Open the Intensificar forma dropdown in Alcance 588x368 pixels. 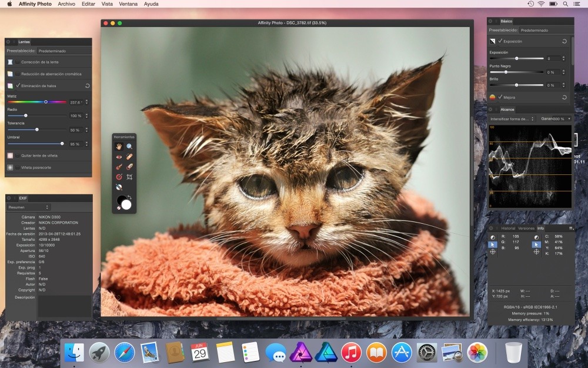click(x=512, y=118)
